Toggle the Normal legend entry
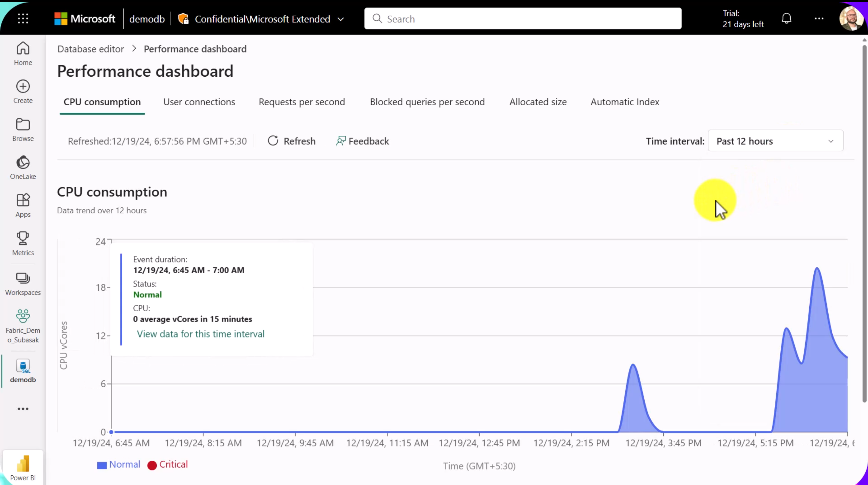Screen dimensions: 868x485 point(119,464)
